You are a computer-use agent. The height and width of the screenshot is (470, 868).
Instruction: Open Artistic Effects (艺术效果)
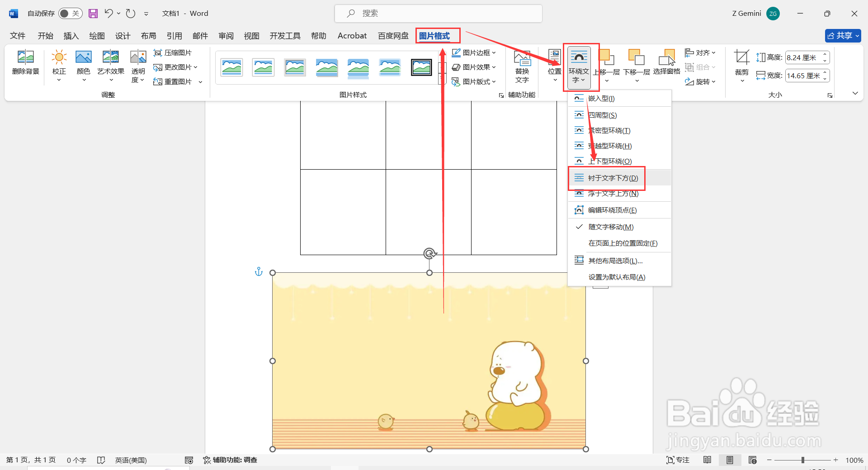(111, 66)
